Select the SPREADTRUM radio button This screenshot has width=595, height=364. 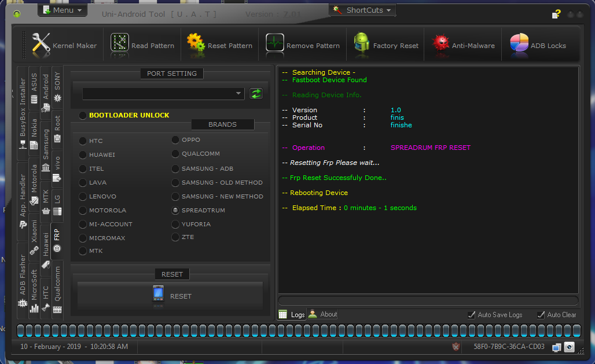click(199, 210)
